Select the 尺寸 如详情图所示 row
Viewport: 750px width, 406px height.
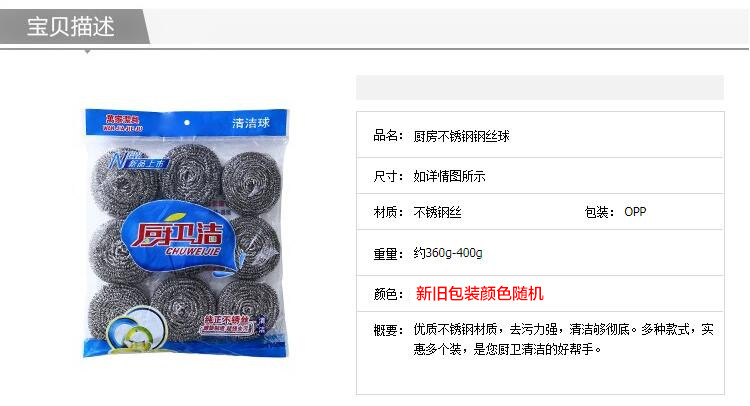(540, 176)
